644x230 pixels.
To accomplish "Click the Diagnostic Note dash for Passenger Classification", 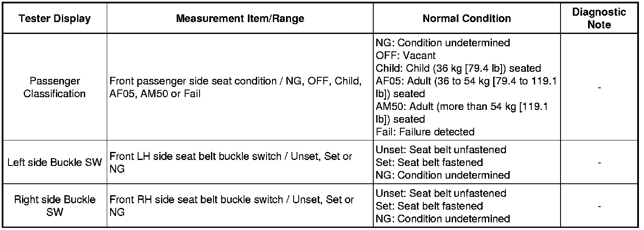I will coord(599,88).
